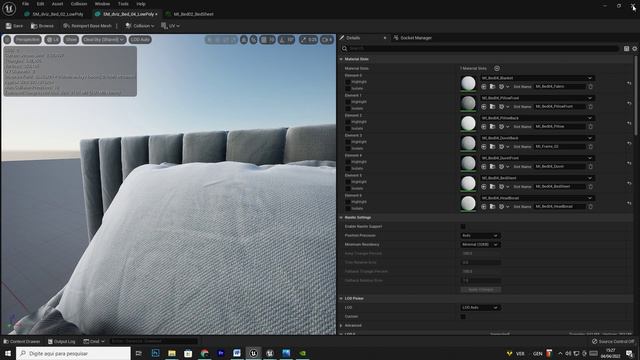Open the Output Log
Viewport: 640px width, 360px height.
[62, 341]
